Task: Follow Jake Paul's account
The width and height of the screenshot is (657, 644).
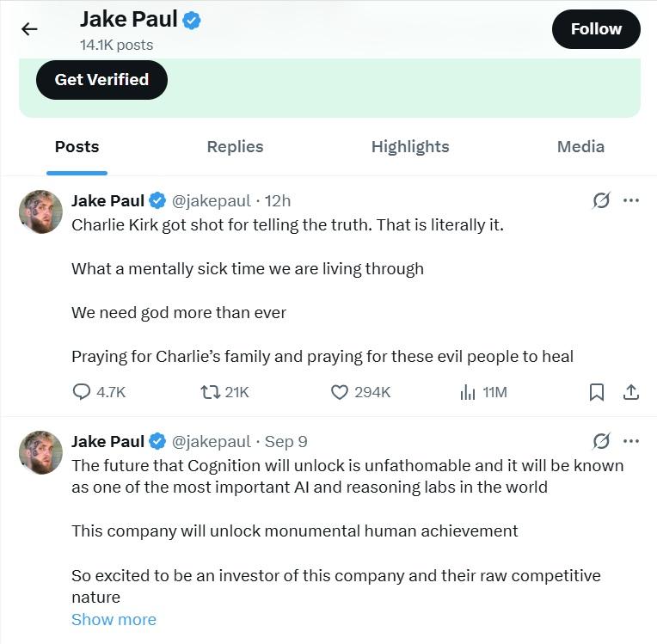Action: pos(596,29)
